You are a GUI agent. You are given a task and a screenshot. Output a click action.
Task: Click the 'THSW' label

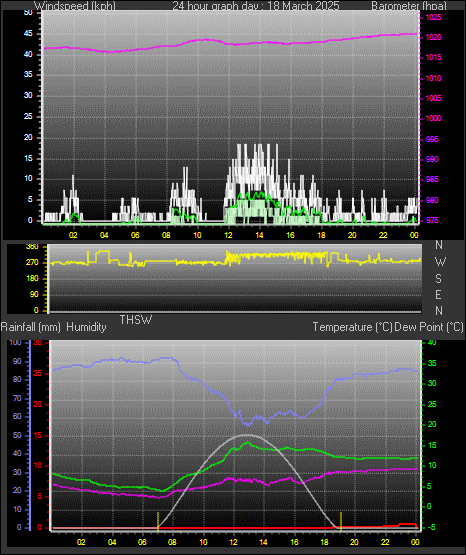coord(136,320)
